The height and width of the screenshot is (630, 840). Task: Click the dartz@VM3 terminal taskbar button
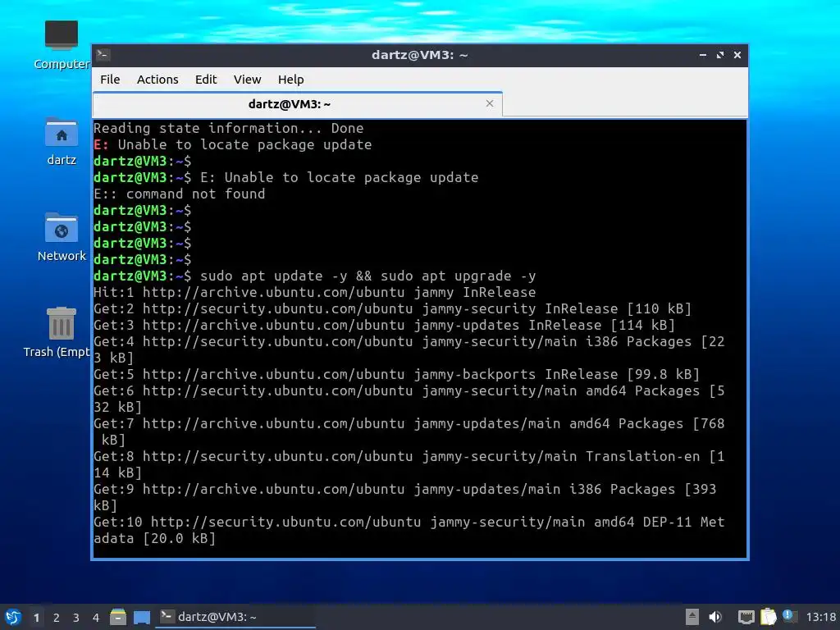point(235,617)
